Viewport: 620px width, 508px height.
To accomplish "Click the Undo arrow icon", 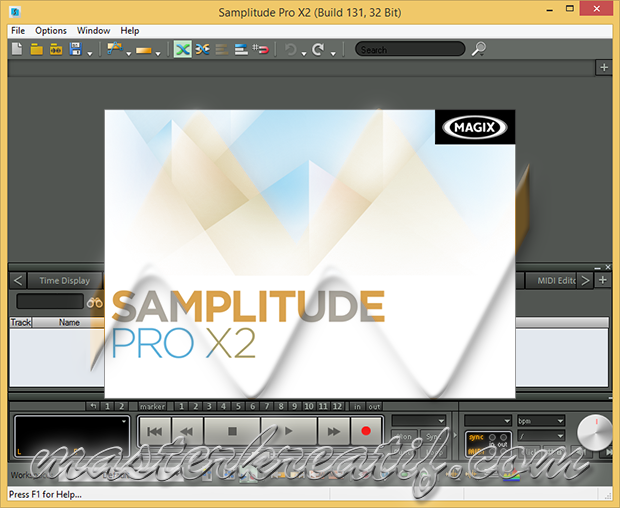I will [291, 50].
